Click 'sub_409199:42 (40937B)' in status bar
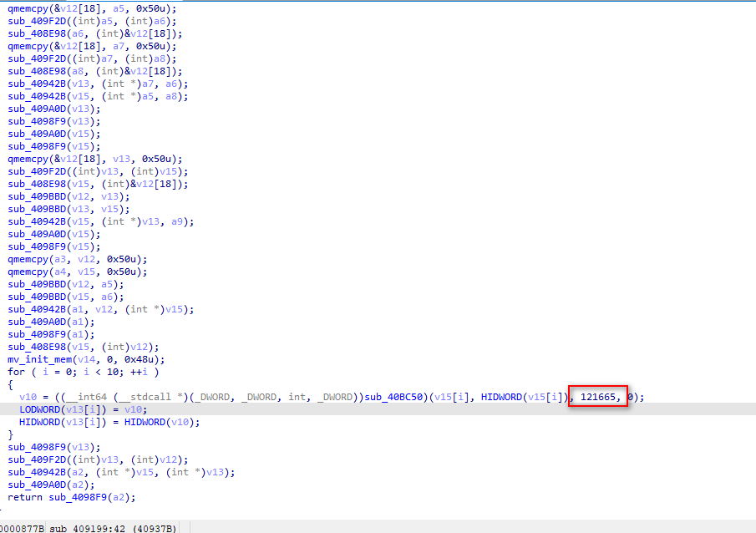756x533 pixels. point(113,528)
